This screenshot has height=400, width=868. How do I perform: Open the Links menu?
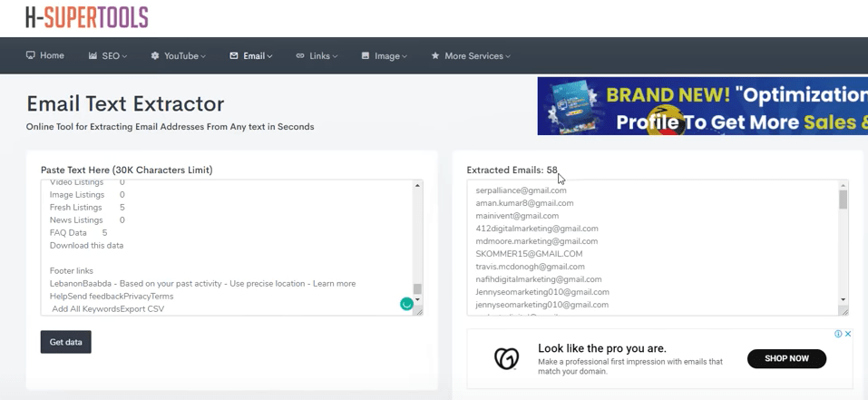pos(317,56)
